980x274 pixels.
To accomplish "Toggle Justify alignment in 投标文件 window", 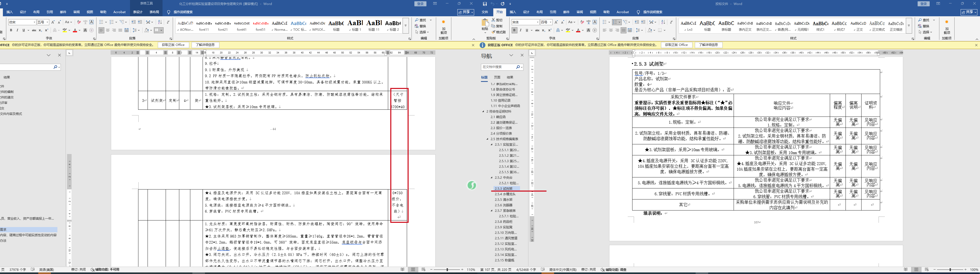I will 623,30.
